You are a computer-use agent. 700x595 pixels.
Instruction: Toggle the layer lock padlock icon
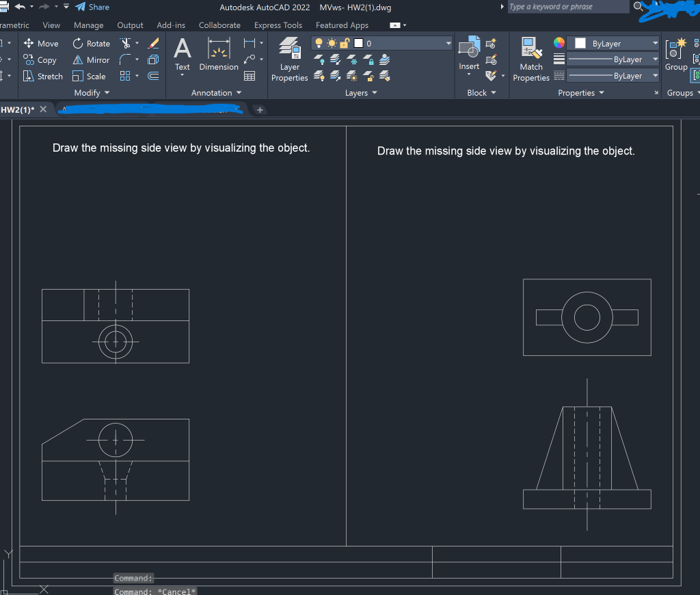pos(345,44)
